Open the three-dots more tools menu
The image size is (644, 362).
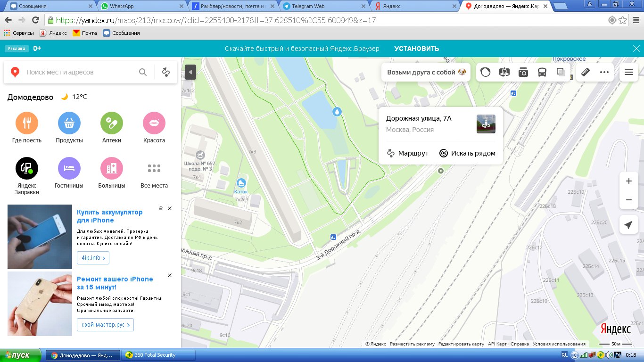[604, 72]
